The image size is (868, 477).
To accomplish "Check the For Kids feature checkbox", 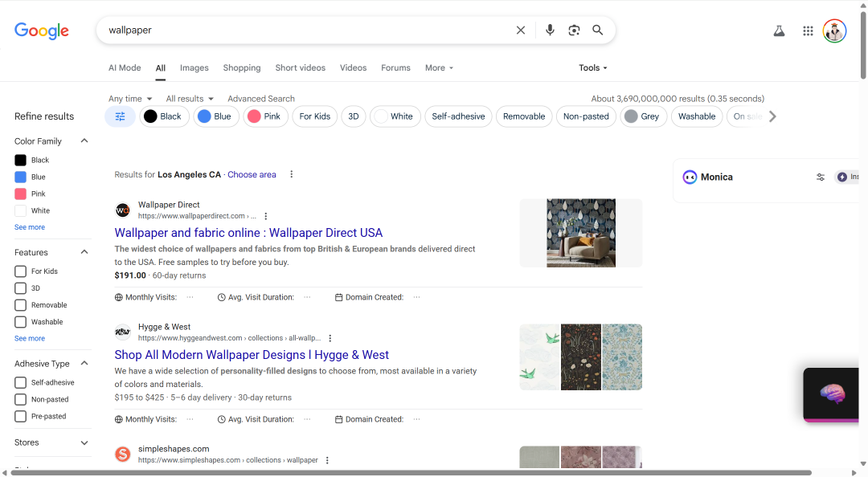I will click(x=20, y=271).
